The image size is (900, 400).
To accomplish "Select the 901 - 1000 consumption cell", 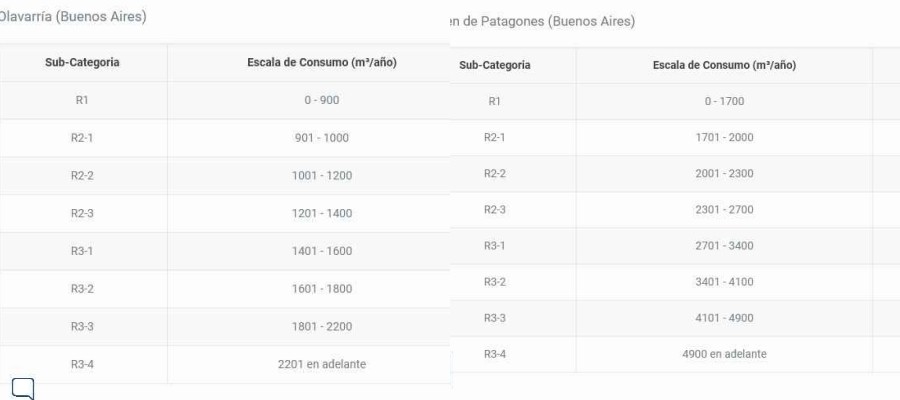I will click(322, 138).
